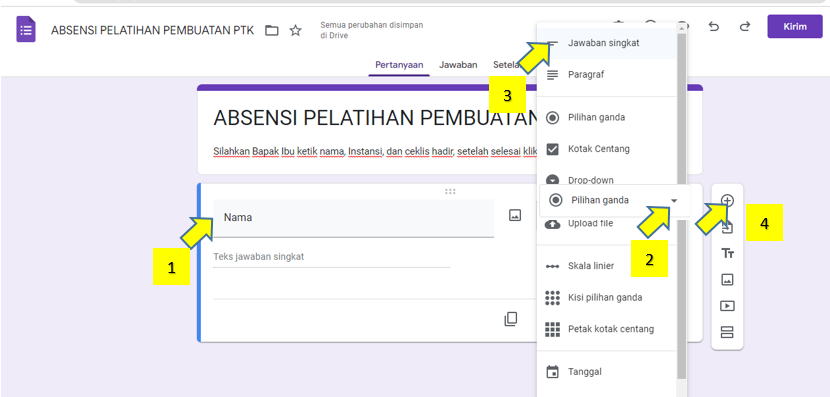This screenshot has height=397, width=830.
Task: Star the ABSENSI PELATIHAN form
Action: pyautogui.click(x=295, y=31)
